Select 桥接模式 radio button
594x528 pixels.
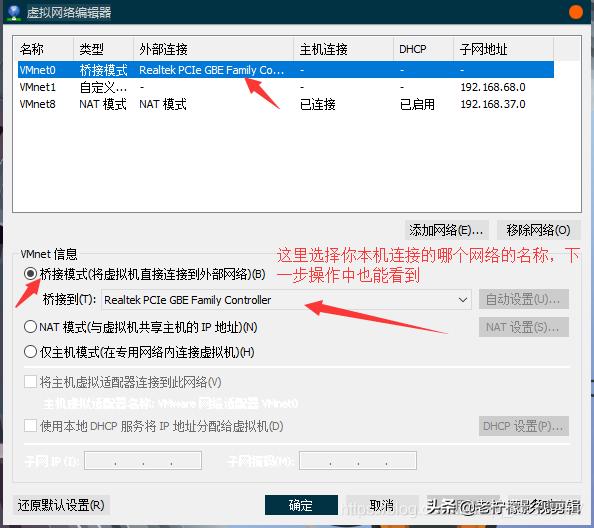coord(30,273)
